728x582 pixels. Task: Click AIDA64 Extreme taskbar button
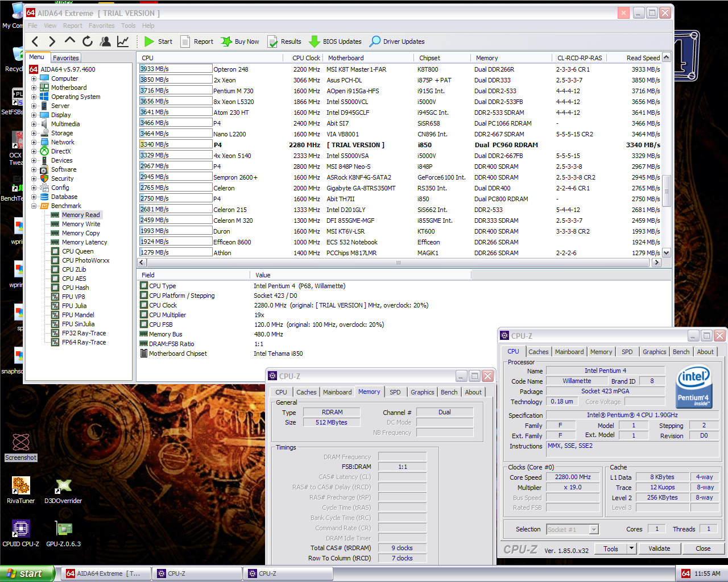(106, 573)
